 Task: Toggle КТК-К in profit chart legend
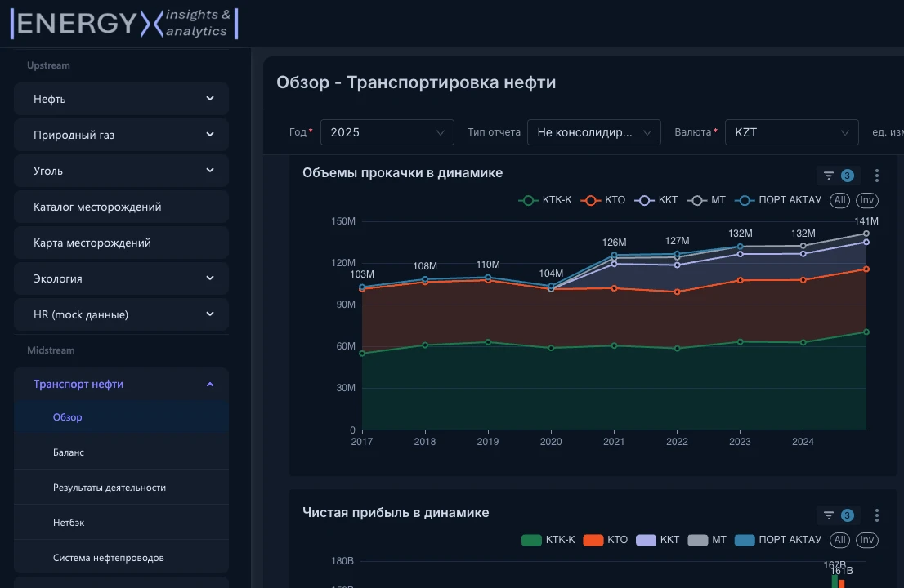pyautogui.click(x=548, y=540)
